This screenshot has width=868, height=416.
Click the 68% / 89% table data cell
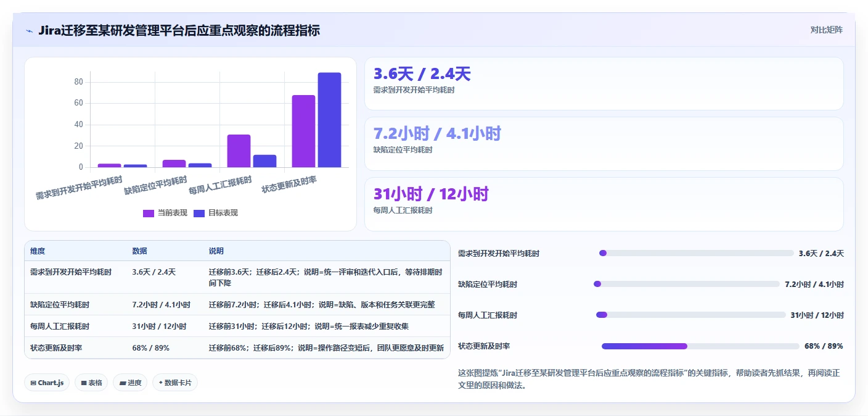150,348
